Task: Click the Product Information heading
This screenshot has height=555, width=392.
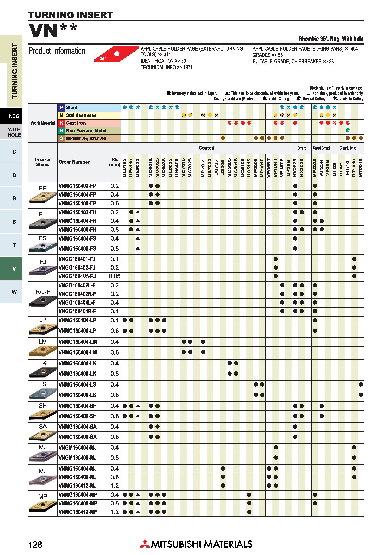Action: click(57, 51)
